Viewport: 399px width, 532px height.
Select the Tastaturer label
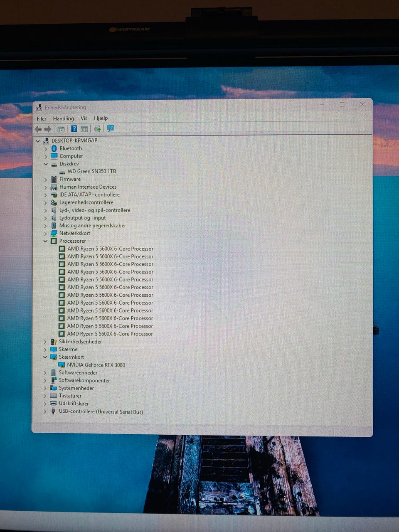[70, 396]
